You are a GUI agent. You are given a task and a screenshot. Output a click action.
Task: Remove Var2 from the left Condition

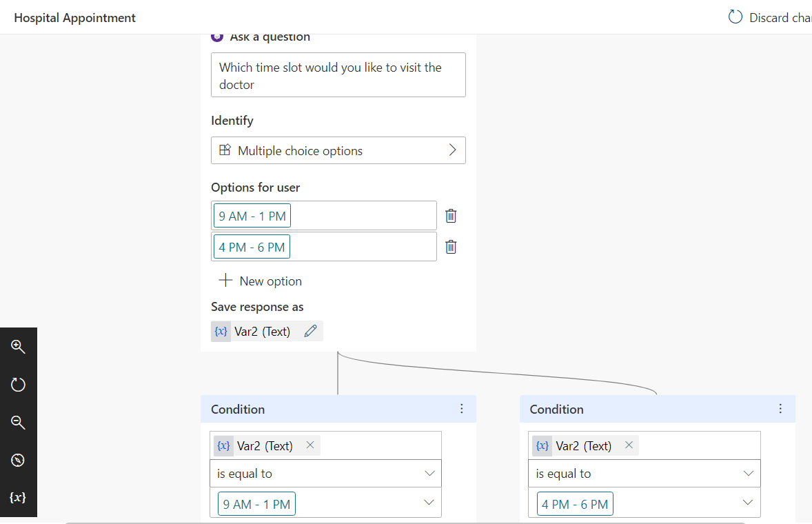310,445
